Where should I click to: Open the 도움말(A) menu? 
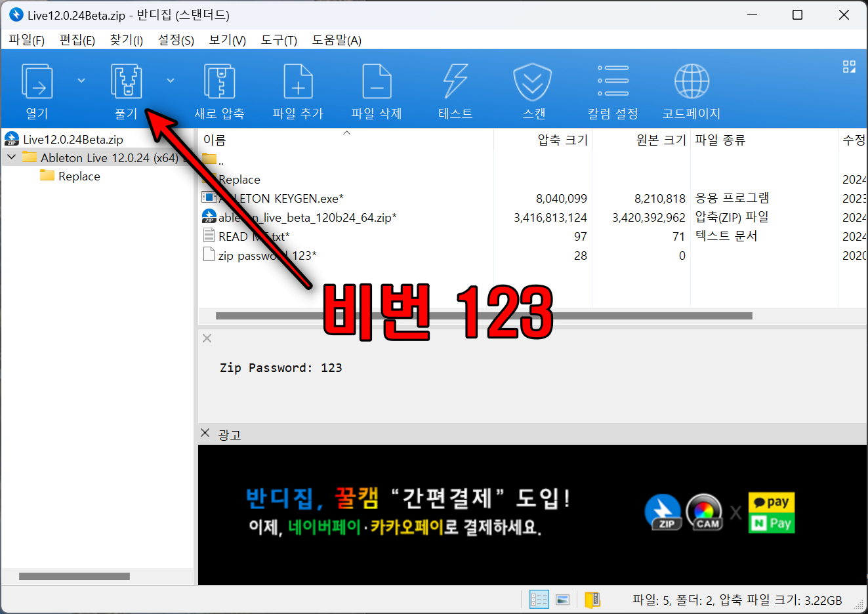pos(337,40)
